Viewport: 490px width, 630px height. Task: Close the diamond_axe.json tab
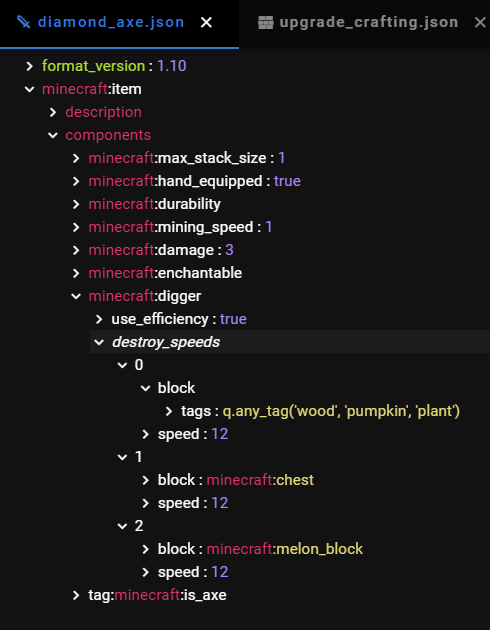coord(206,22)
